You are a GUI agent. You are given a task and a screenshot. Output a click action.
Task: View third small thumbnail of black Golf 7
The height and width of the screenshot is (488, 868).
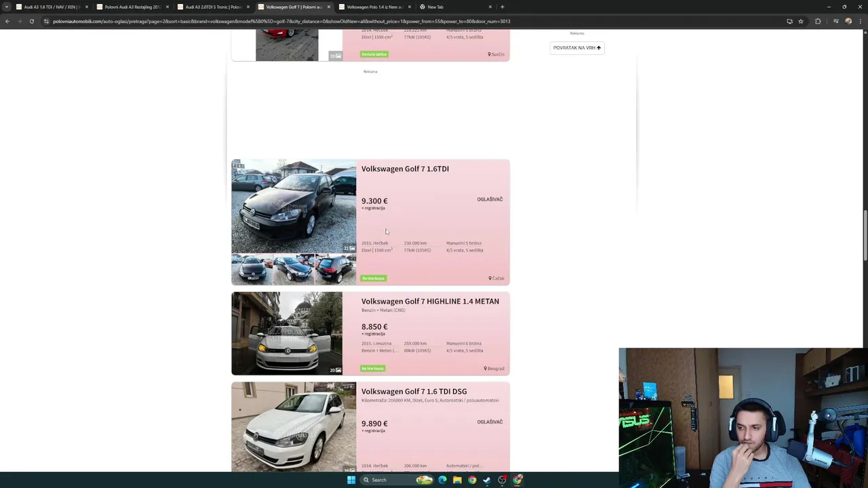click(336, 269)
